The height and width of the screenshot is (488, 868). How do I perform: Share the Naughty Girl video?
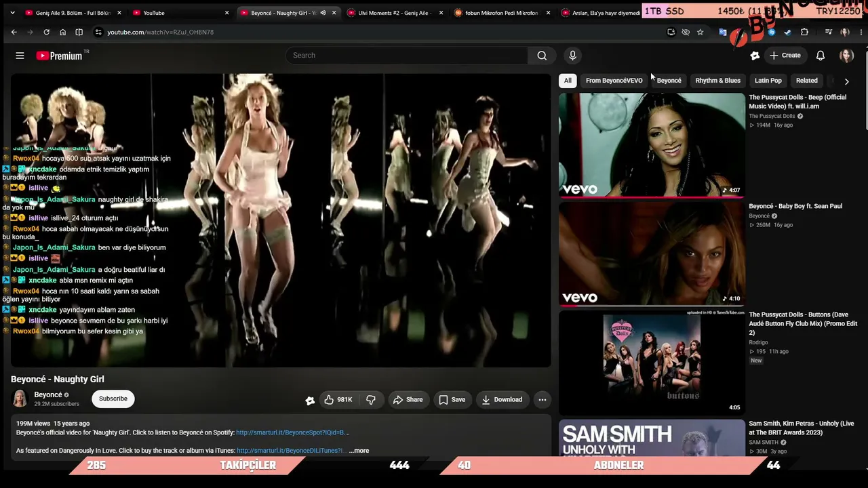point(408,400)
